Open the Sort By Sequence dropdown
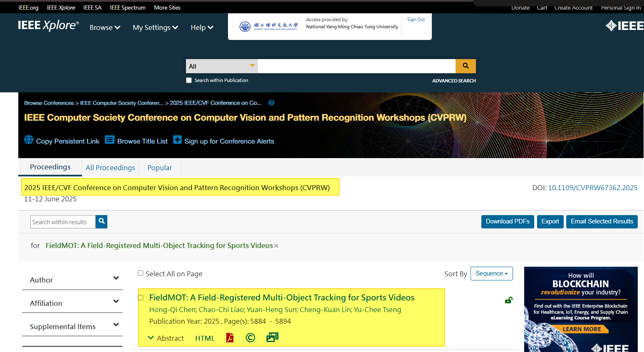 pyautogui.click(x=491, y=273)
